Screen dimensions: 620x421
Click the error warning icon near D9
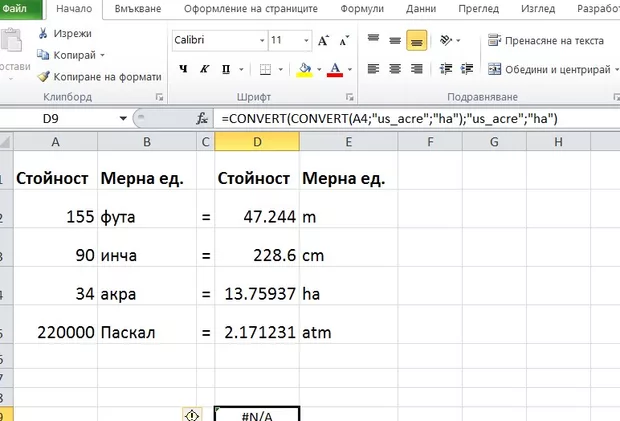(x=192, y=415)
